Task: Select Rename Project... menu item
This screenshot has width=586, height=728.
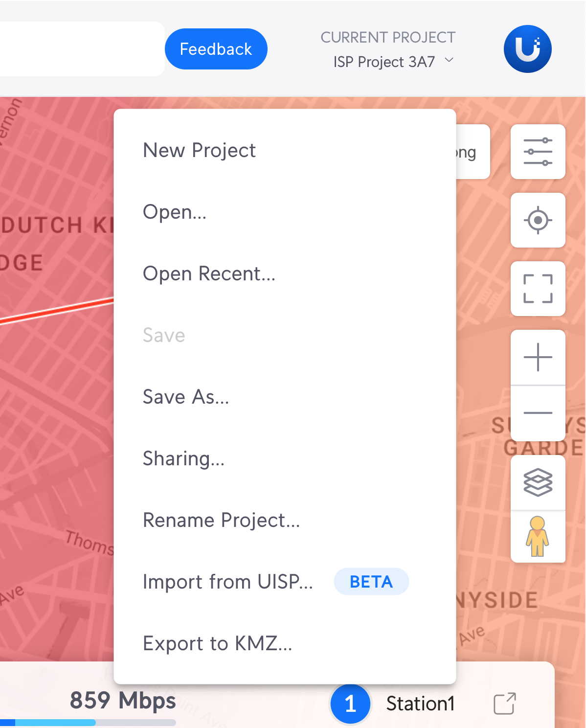Action: pyautogui.click(x=221, y=520)
